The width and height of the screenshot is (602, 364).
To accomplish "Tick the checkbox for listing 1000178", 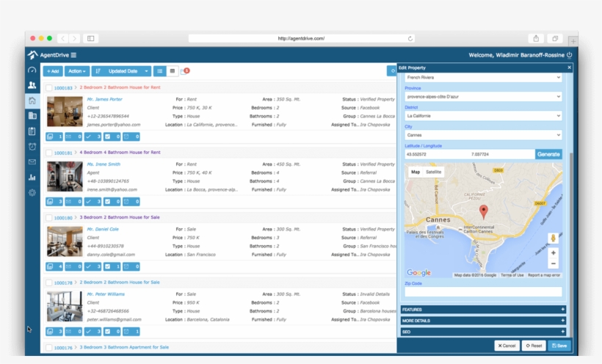I will point(48,283).
